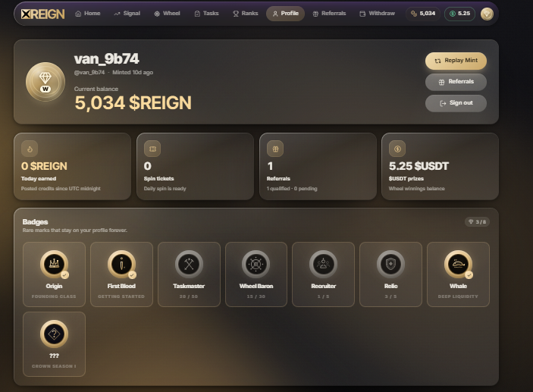Click the 'Wheel winnings balance' caption

tap(417, 188)
